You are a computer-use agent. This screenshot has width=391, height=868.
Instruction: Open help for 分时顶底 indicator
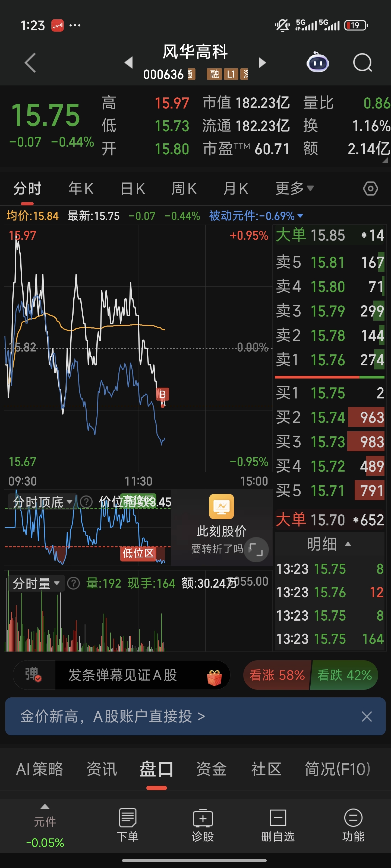click(x=86, y=502)
